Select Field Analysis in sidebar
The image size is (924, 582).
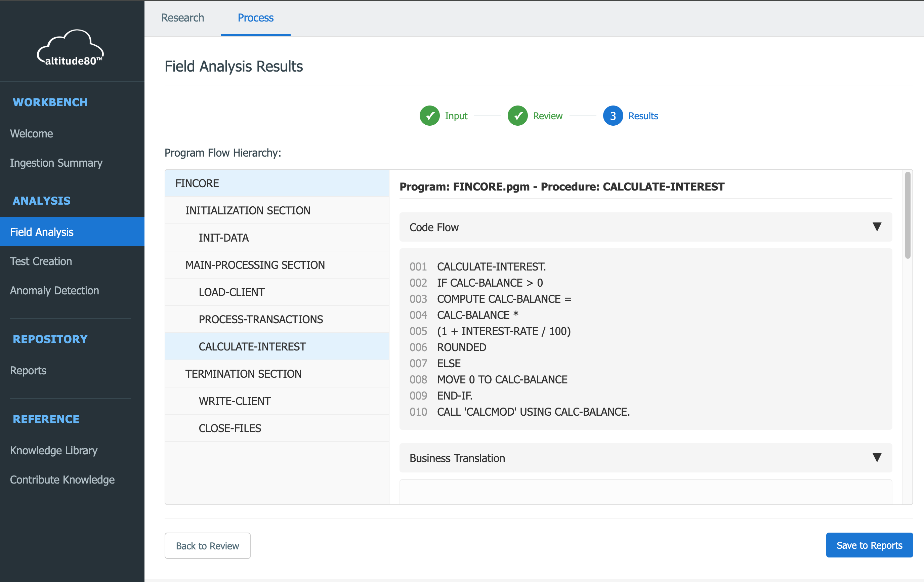72,232
